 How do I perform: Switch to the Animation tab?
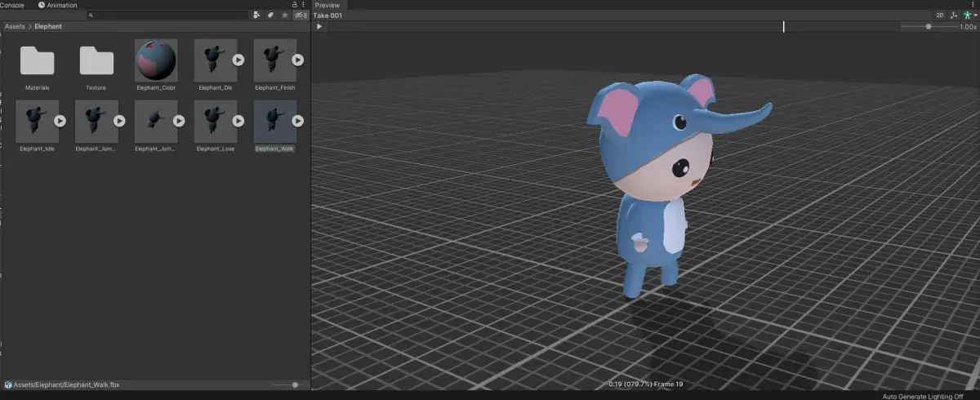click(58, 5)
